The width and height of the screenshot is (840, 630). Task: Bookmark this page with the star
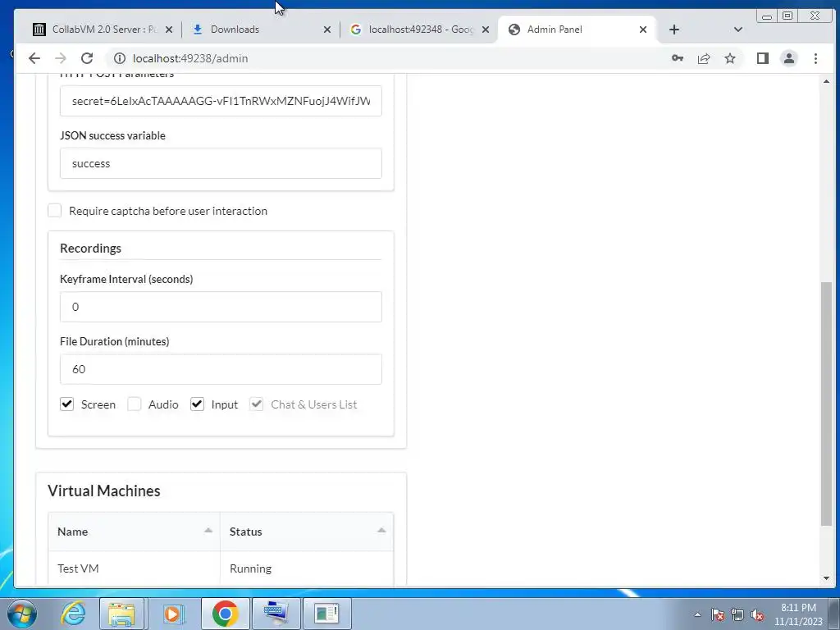click(x=729, y=58)
